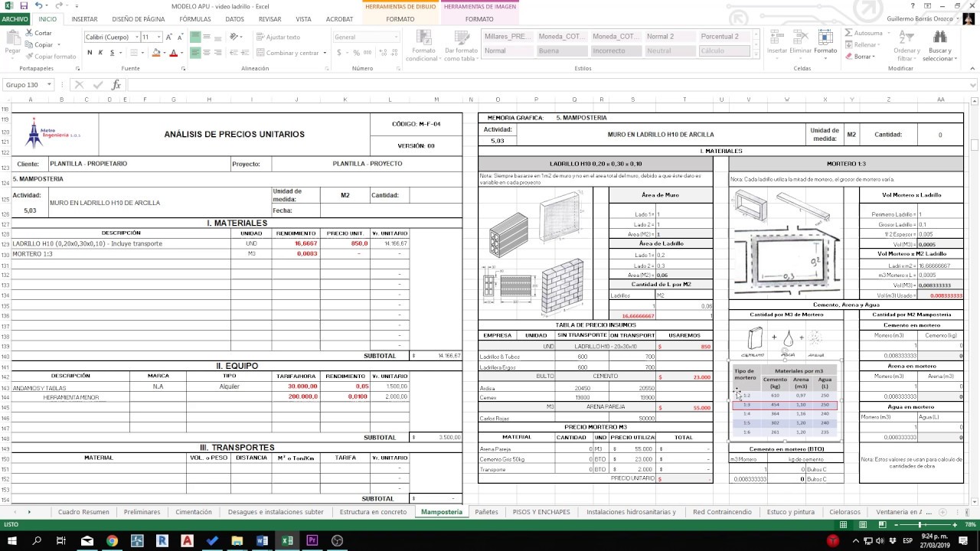The image size is (980, 551).
Task: Switch to the INSERTAR ribbon tab
Action: (84, 19)
